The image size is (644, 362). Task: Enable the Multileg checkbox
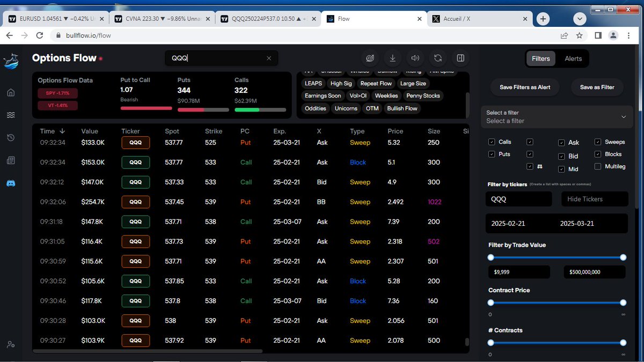598,167
